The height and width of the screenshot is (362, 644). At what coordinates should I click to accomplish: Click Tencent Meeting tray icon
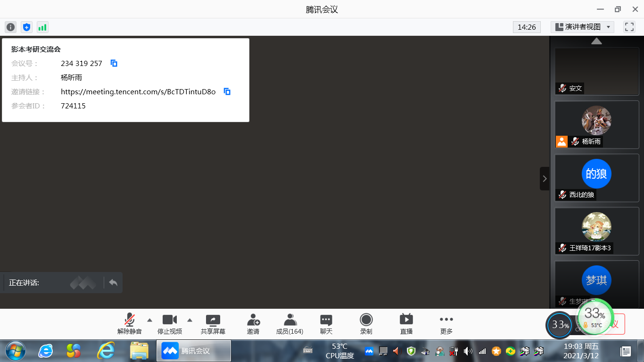pyautogui.click(x=369, y=351)
